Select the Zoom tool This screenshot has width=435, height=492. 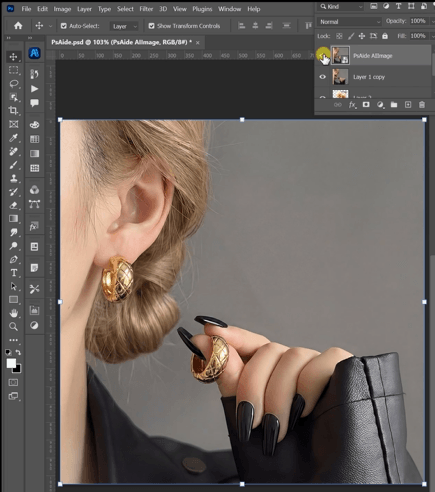(x=13, y=327)
